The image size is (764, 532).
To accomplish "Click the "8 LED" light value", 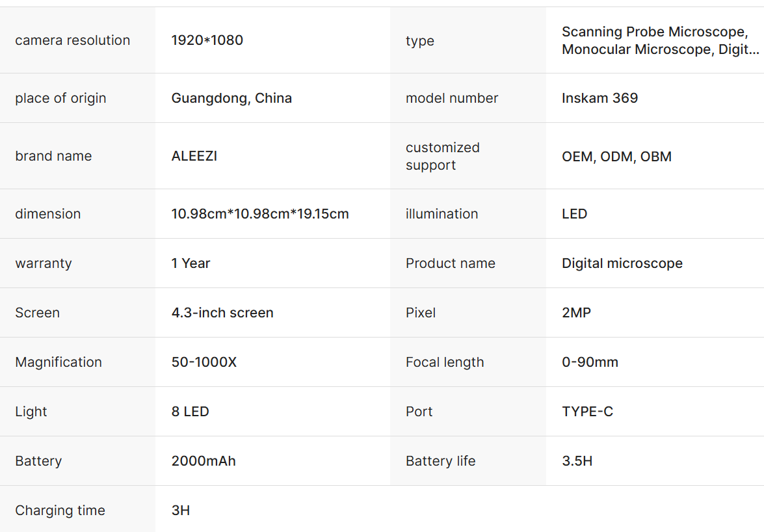I will (191, 412).
